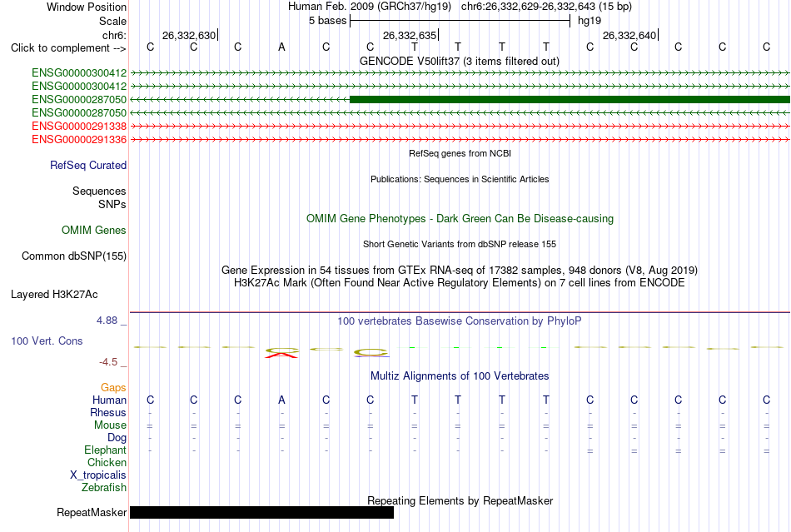Click the 'Human Feb. 2009 (GRCh37/hg19)' assembly text
The width and height of the screenshot is (791, 532).
coord(369,7)
